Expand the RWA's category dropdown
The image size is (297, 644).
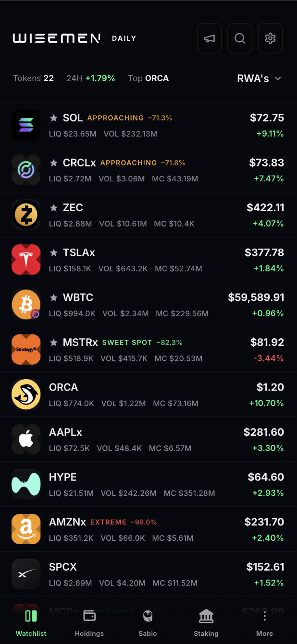[x=259, y=78]
